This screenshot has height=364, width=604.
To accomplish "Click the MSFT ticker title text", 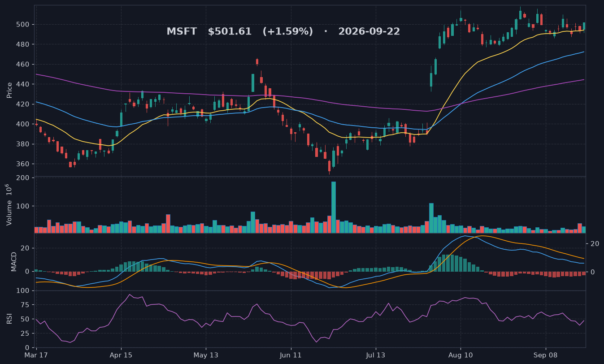I will [182, 32].
